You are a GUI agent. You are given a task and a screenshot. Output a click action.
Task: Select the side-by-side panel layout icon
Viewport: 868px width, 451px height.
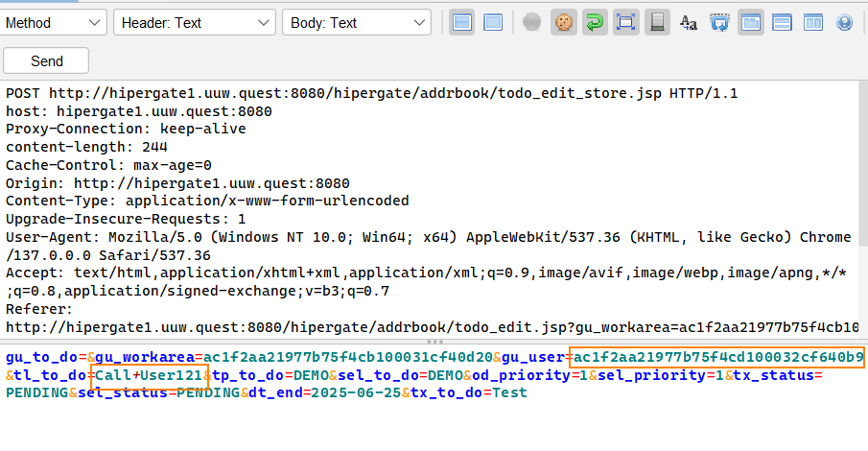pyautogui.click(x=812, y=22)
